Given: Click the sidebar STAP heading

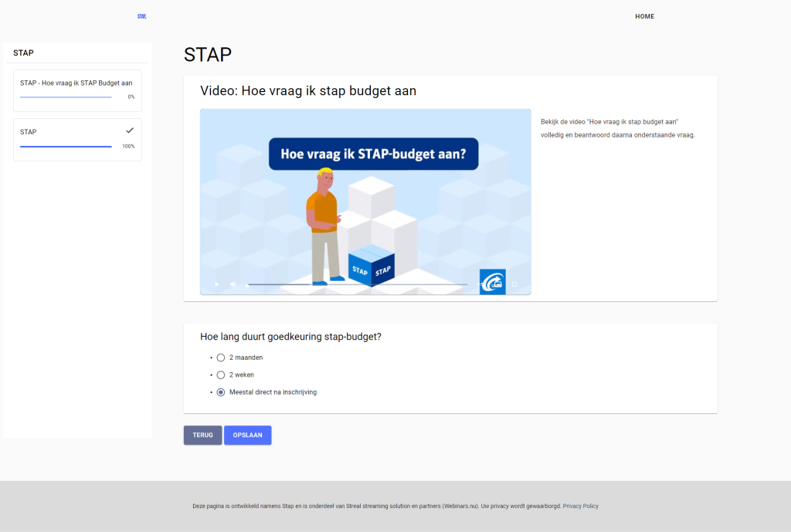Looking at the screenshot, I should click(x=23, y=53).
